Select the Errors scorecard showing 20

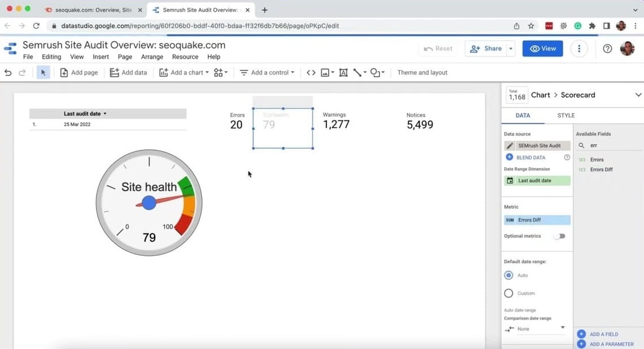[x=237, y=121]
